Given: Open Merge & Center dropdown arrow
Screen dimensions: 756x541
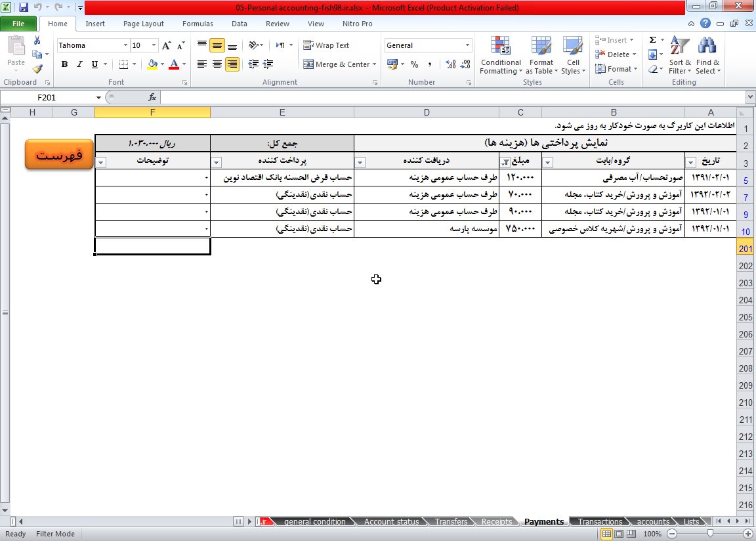Looking at the screenshot, I should point(374,64).
